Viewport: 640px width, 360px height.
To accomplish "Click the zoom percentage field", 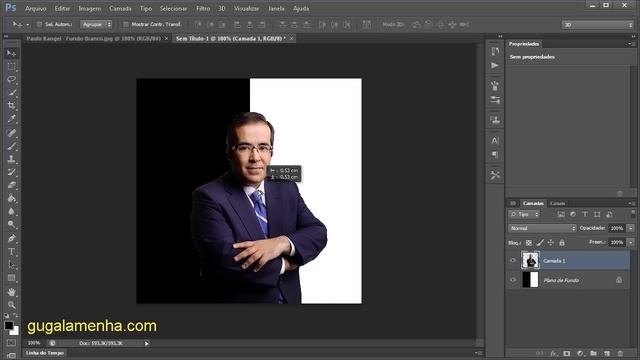I will (34, 343).
